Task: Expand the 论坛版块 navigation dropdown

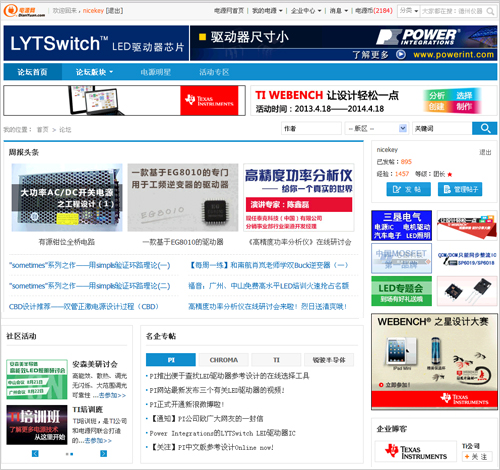Action: click(x=94, y=72)
